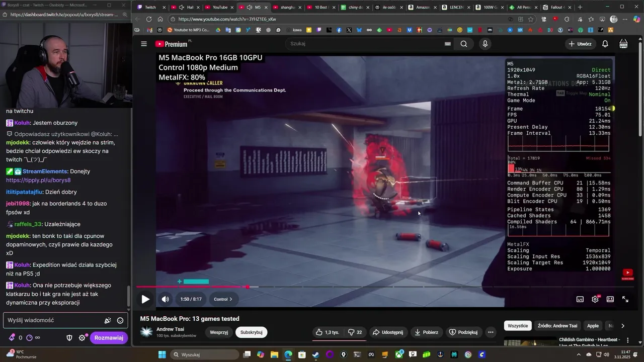Image resolution: width=644 pixels, height=362 pixels.
Task: Open YouTube hamburger guide menu
Action: tap(144, 44)
